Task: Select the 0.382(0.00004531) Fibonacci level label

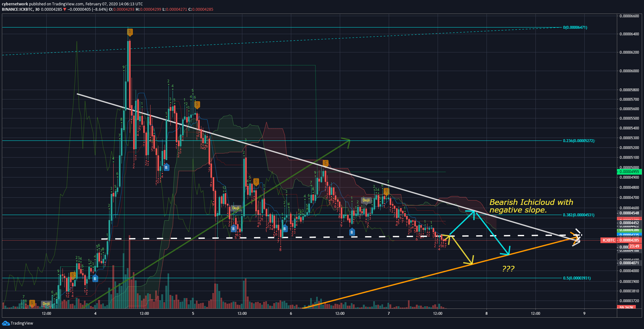Action: coord(579,215)
